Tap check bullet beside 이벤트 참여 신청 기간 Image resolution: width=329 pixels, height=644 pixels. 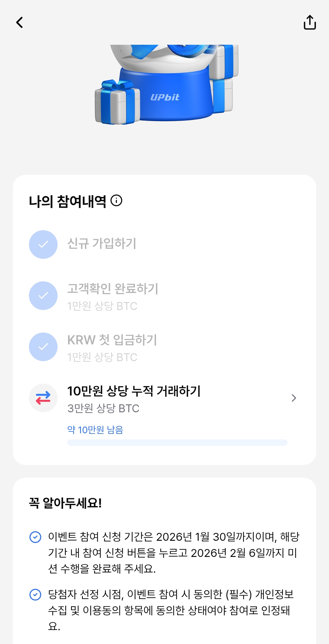coord(35,537)
